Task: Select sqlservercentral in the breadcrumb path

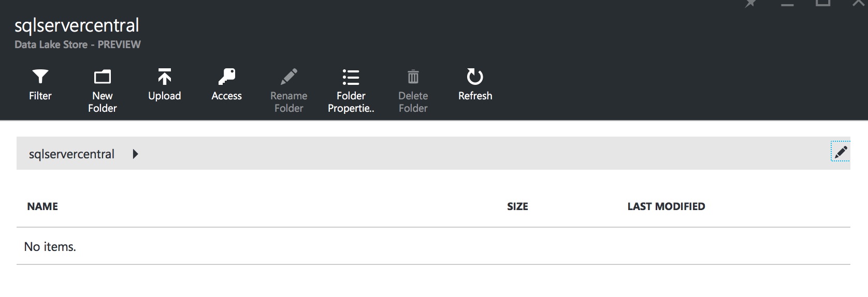Action: (71, 154)
